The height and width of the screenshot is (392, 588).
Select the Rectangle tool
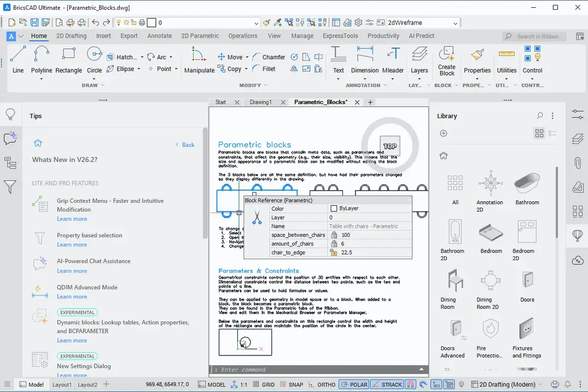pos(69,59)
